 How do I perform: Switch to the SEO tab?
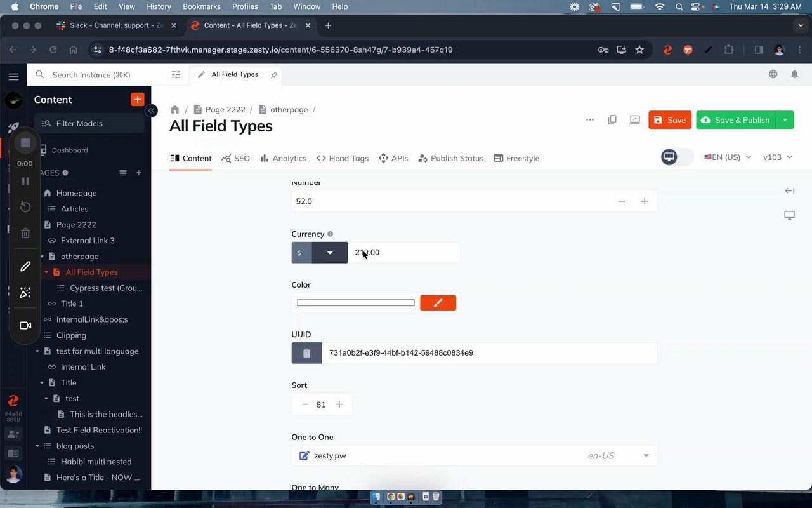point(235,158)
